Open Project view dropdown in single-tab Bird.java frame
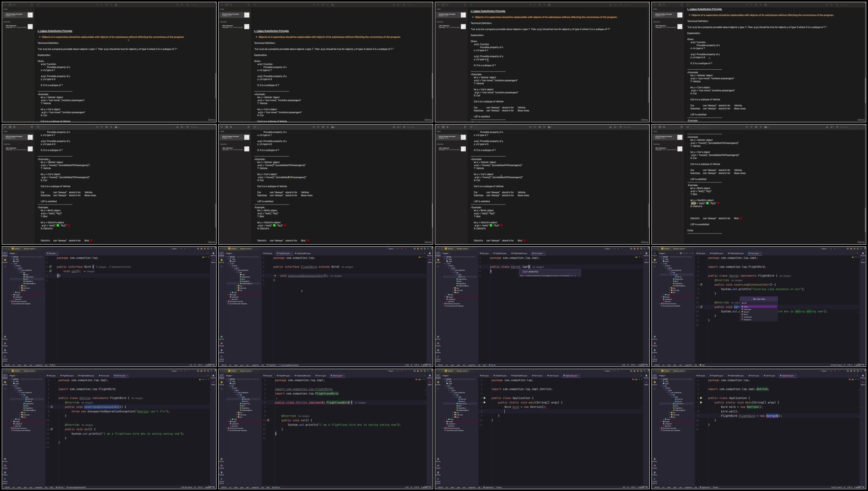 [13, 253]
